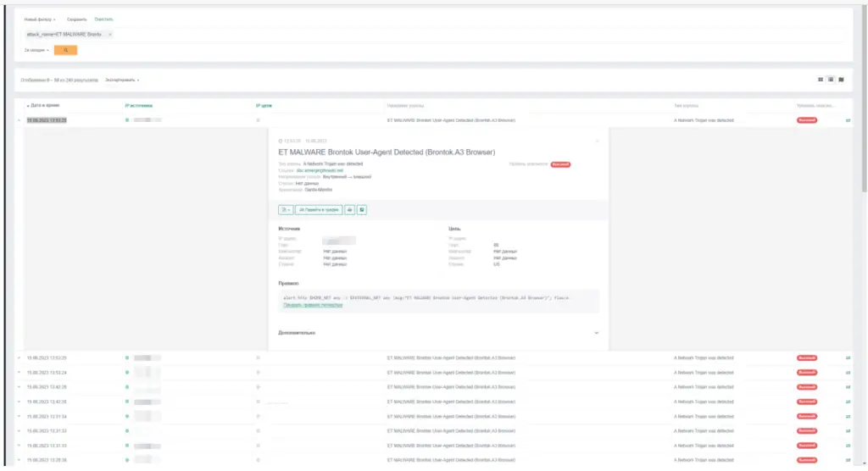Open the 'Новый фильтр' dropdown
Image resolution: width=868 pixels, height=471 pixels.
pos(40,19)
